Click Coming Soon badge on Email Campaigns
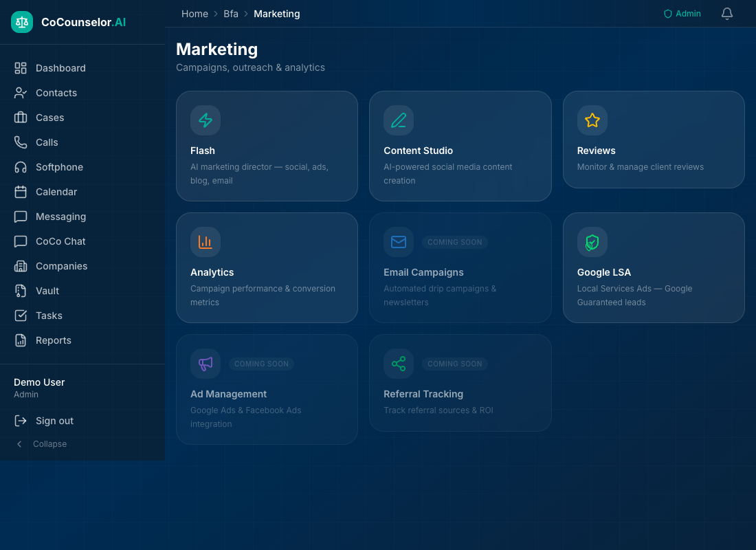The image size is (756, 550). [x=455, y=242]
